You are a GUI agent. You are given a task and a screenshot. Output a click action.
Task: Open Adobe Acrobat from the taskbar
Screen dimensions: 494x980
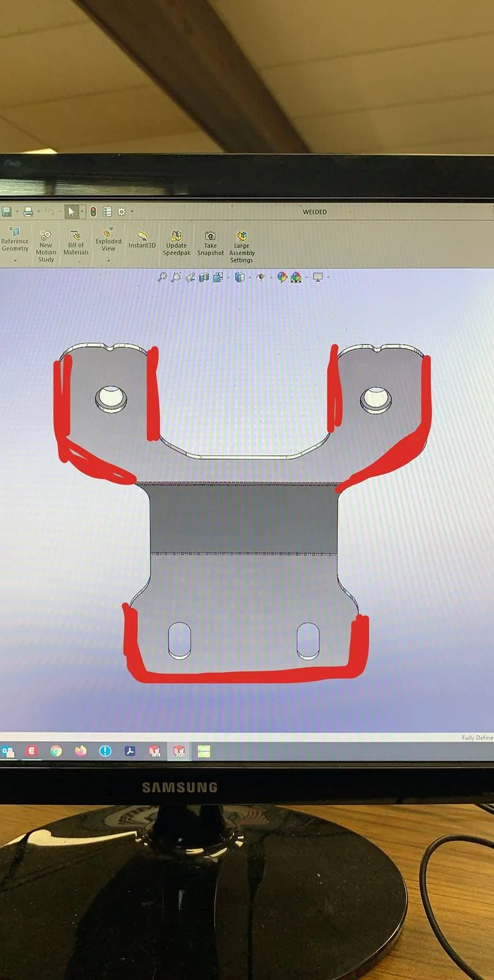click(x=130, y=751)
